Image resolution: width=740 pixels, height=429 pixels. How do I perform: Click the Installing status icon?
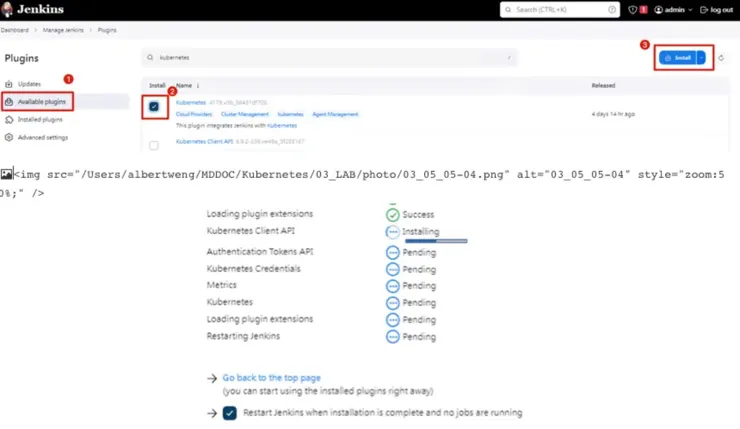click(393, 232)
